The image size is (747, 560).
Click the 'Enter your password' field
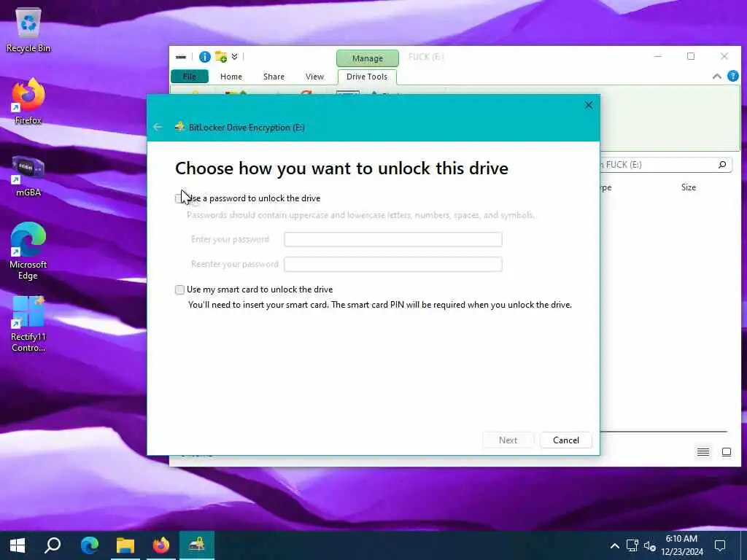click(393, 239)
